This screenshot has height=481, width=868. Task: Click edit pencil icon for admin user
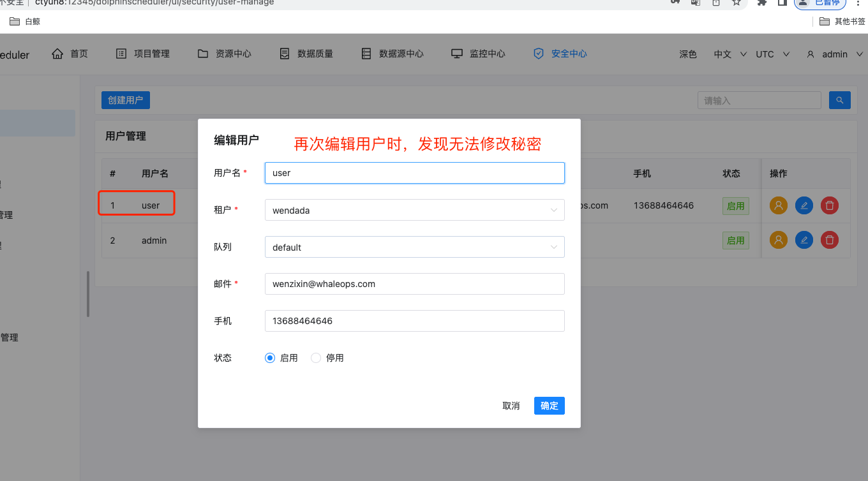tap(804, 240)
